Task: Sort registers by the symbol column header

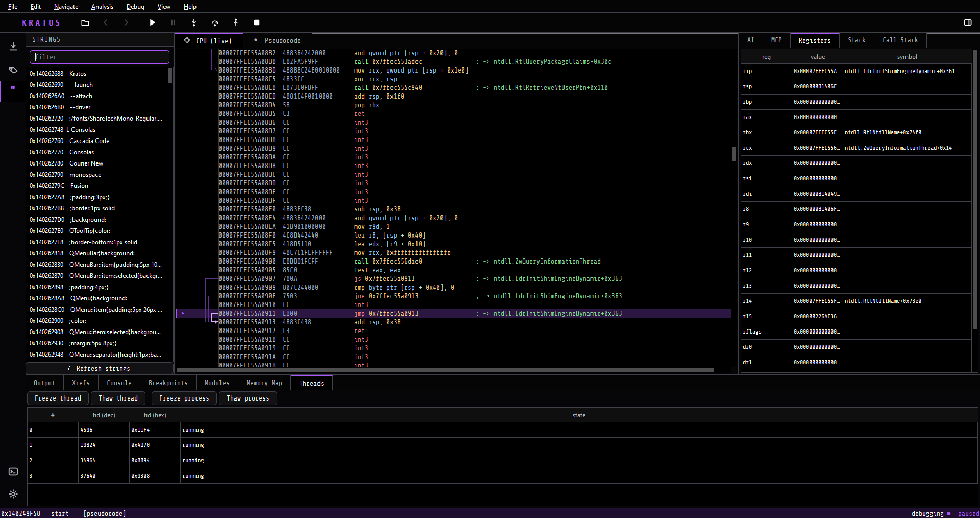Action: point(907,57)
